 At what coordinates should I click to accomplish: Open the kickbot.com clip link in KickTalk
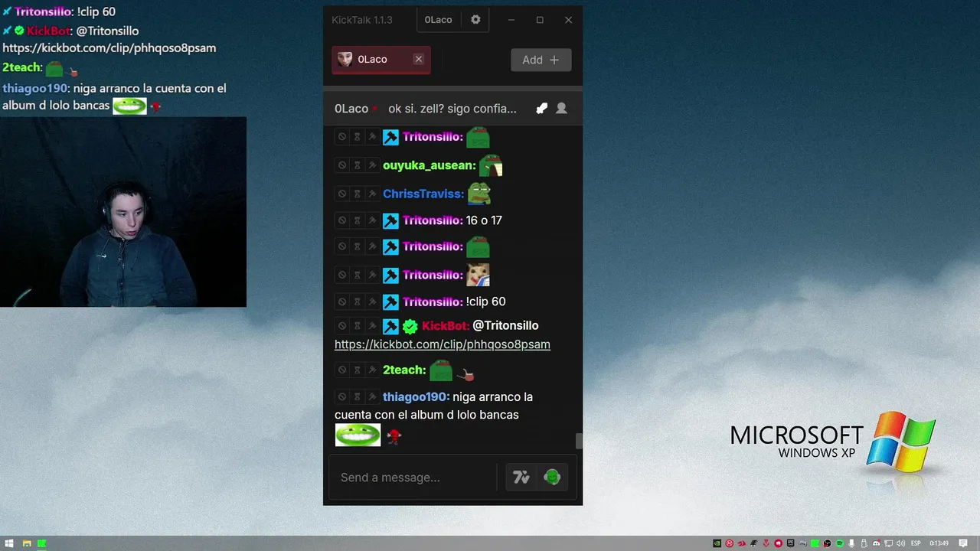coord(443,344)
